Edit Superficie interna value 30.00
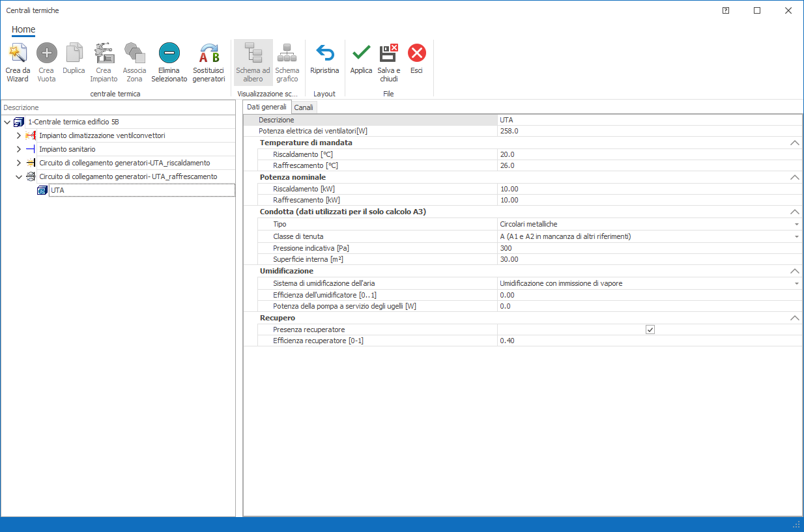Screen dimensions: 804x532 click(x=650, y=259)
